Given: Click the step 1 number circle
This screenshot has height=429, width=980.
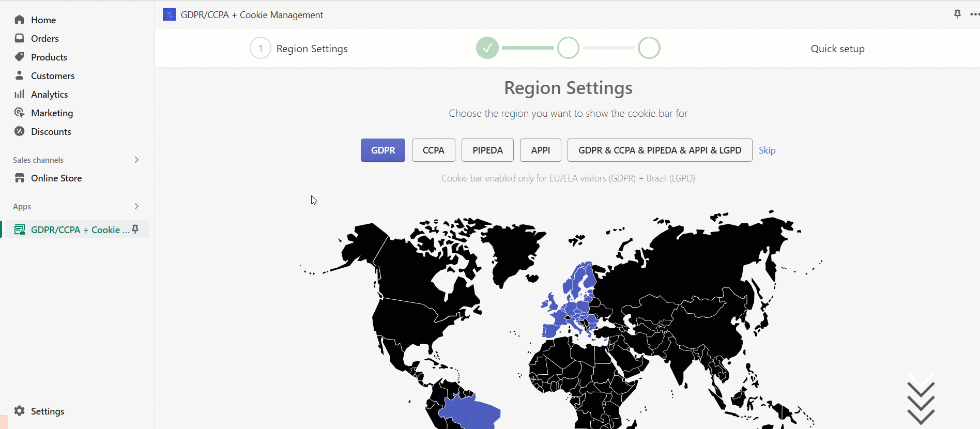Looking at the screenshot, I should tap(261, 48).
